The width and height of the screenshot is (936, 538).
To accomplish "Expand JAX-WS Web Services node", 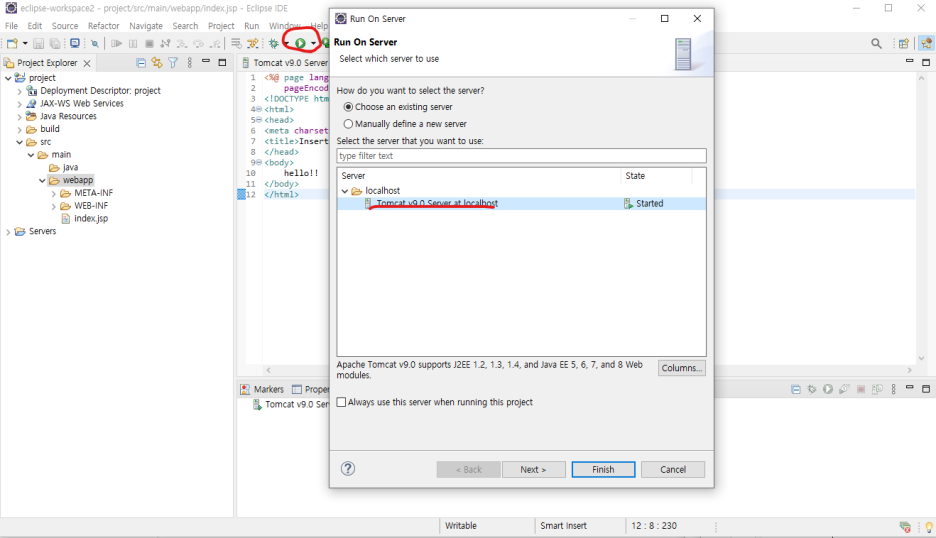I will click(19, 104).
